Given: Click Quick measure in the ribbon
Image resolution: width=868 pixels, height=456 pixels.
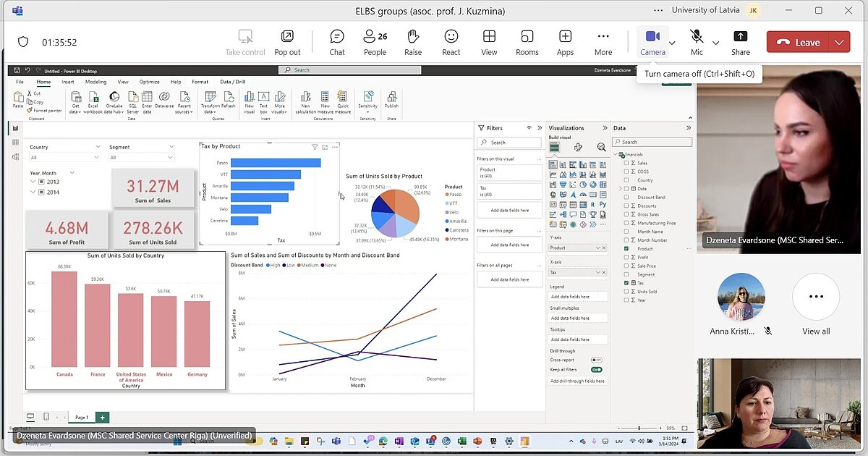Looking at the screenshot, I should coord(343,101).
